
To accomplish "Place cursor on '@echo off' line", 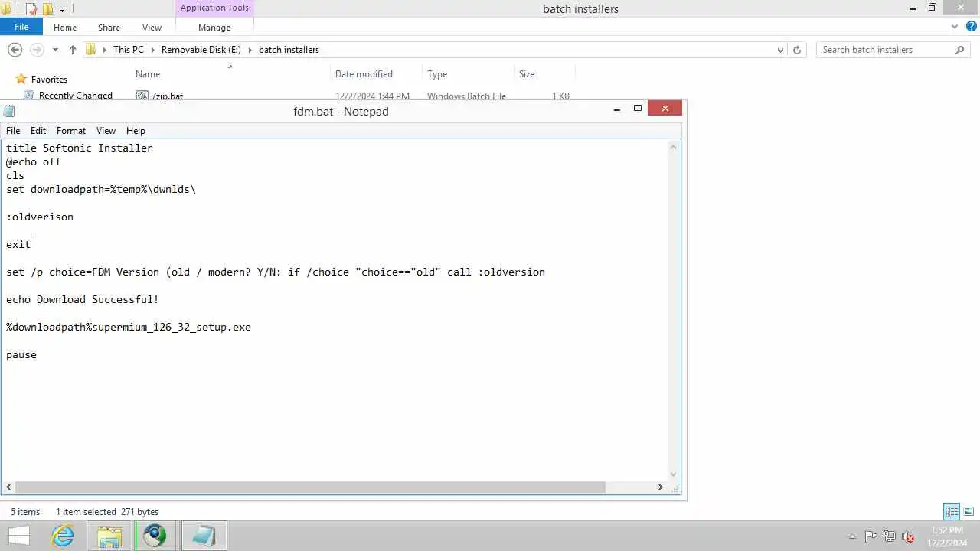I will 34,161.
